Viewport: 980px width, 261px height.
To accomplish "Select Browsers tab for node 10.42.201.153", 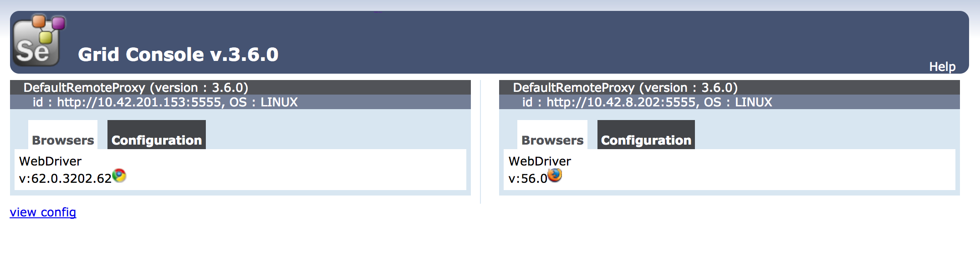I will point(63,140).
